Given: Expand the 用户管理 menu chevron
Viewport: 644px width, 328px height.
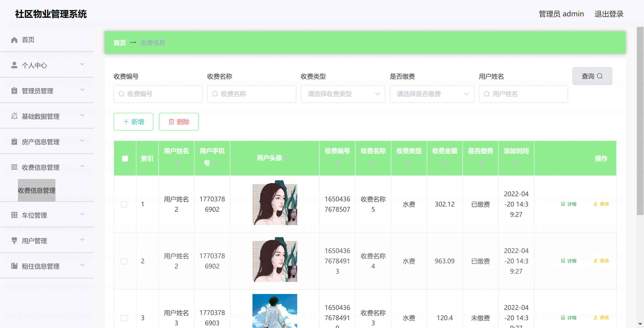Looking at the screenshot, I should tap(82, 240).
